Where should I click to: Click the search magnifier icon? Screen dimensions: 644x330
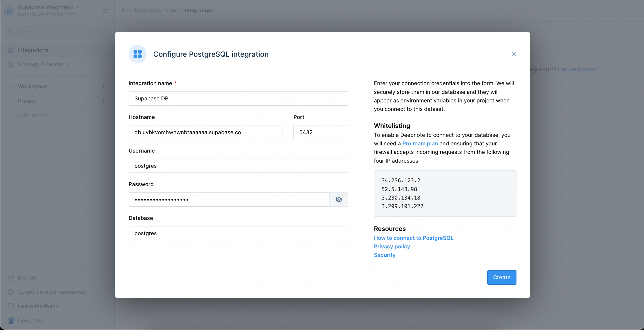(x=11, y=32)
